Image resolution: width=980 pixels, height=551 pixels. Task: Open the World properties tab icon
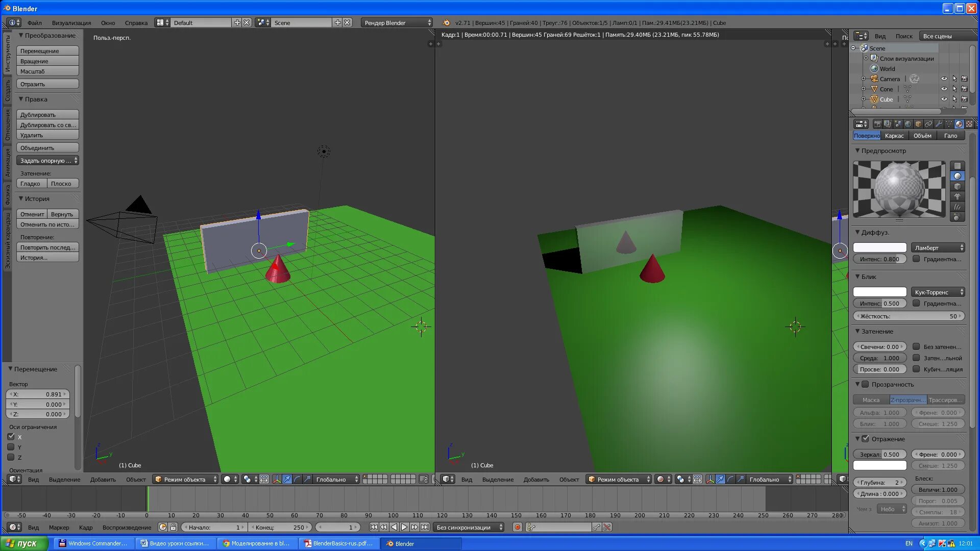[x=908, y=124]
